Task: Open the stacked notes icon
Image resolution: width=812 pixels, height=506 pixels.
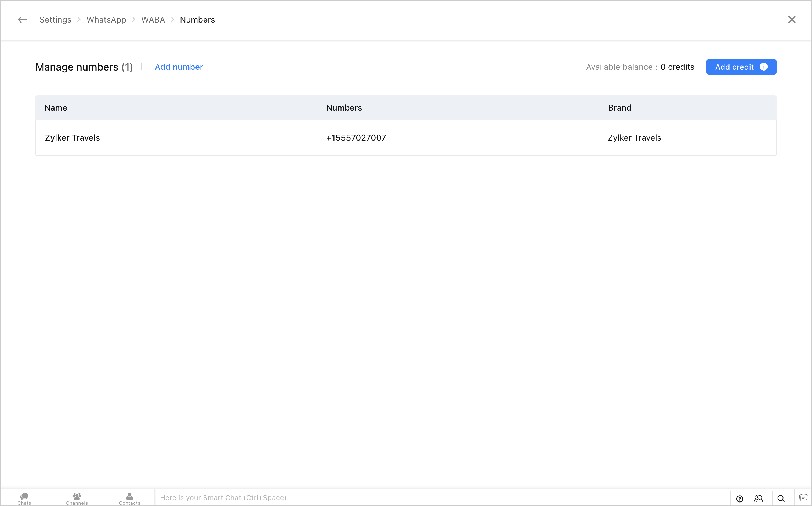Action: 803,498
